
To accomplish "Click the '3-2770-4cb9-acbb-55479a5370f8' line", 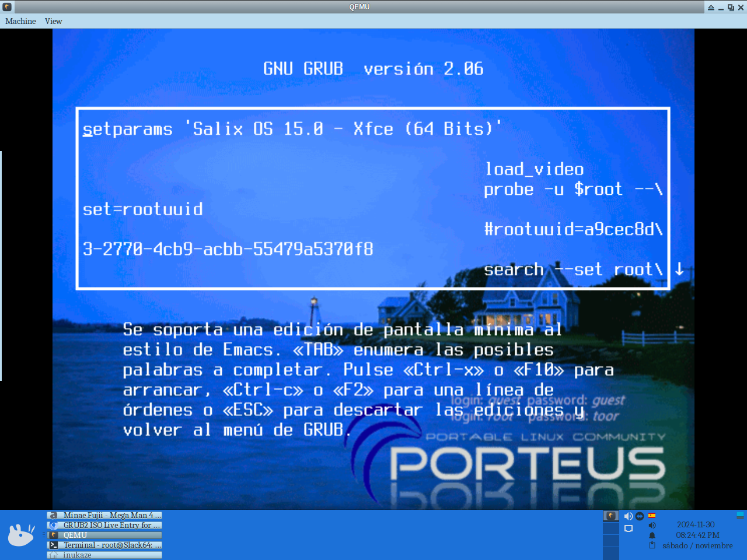I will [228, 249].
